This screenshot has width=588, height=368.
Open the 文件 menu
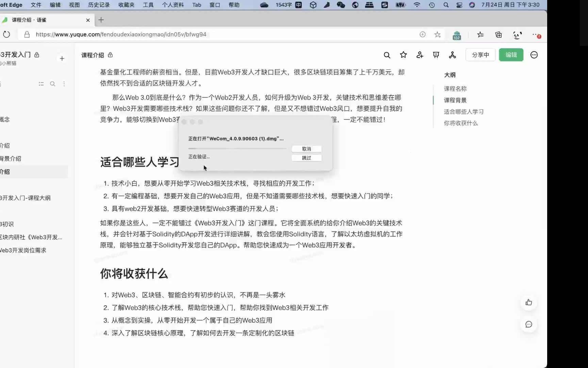click(36, 5)
